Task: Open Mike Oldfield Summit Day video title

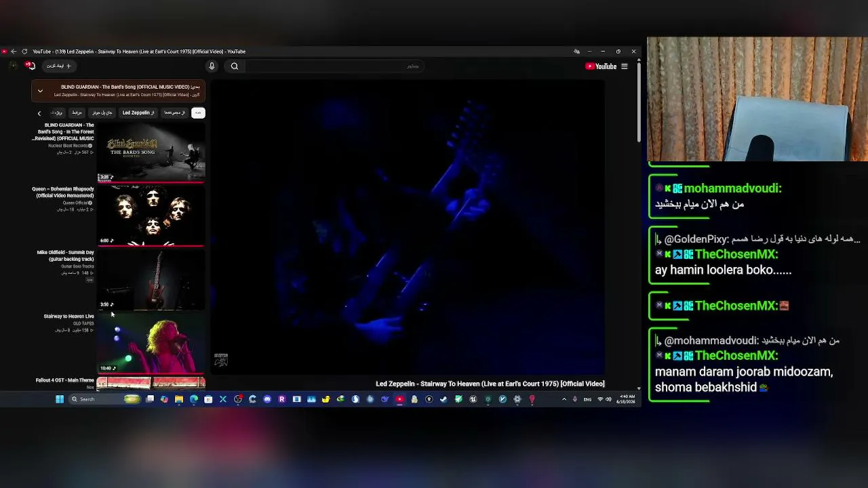Action: tap(66, 256)
